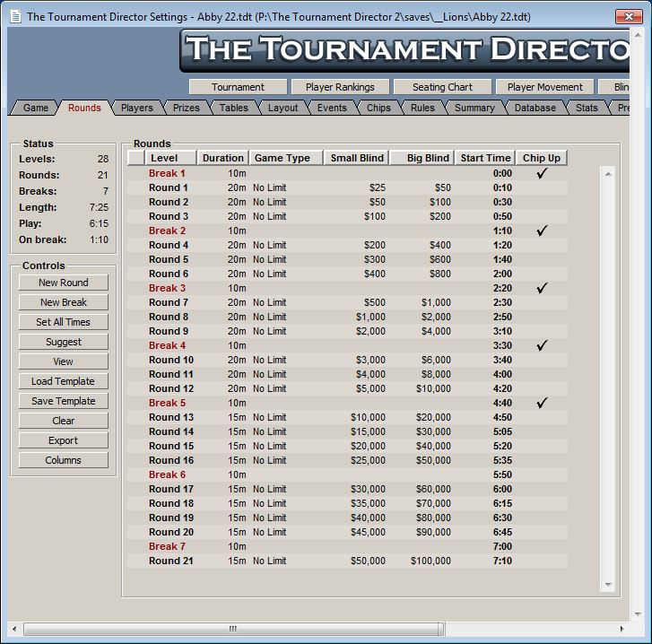Close the settings window
The height and width of the screenshot is (644, 652).
629,17
